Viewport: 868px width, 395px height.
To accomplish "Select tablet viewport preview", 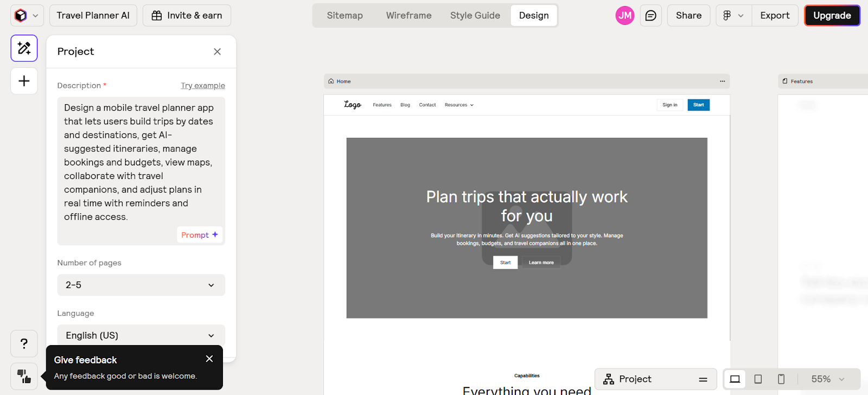I will tap(758, 379).
